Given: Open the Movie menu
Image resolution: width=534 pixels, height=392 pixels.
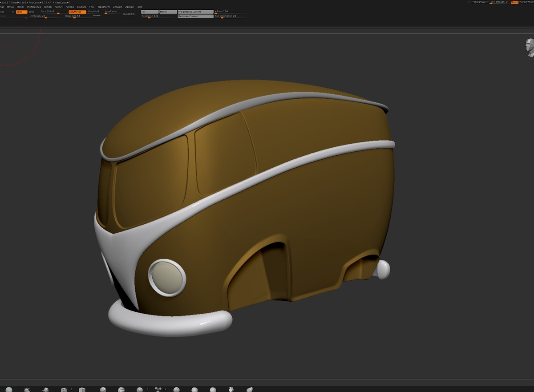Looking at the screenshot, I should pos(10,7).
